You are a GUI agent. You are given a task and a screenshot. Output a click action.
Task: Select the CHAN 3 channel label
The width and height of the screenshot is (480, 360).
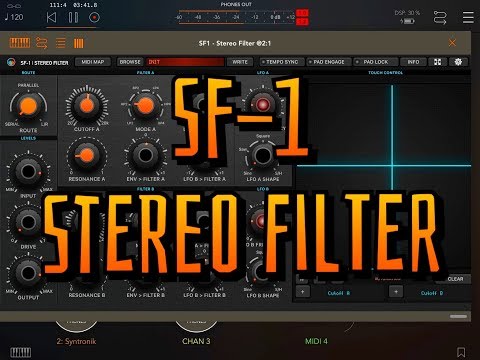(x=196, y=341)
